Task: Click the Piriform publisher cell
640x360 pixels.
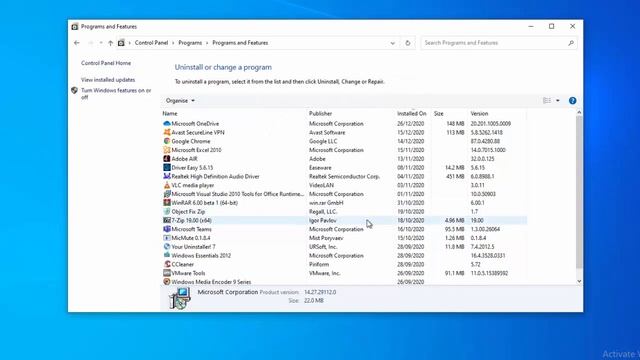Action: coord(319,264)
